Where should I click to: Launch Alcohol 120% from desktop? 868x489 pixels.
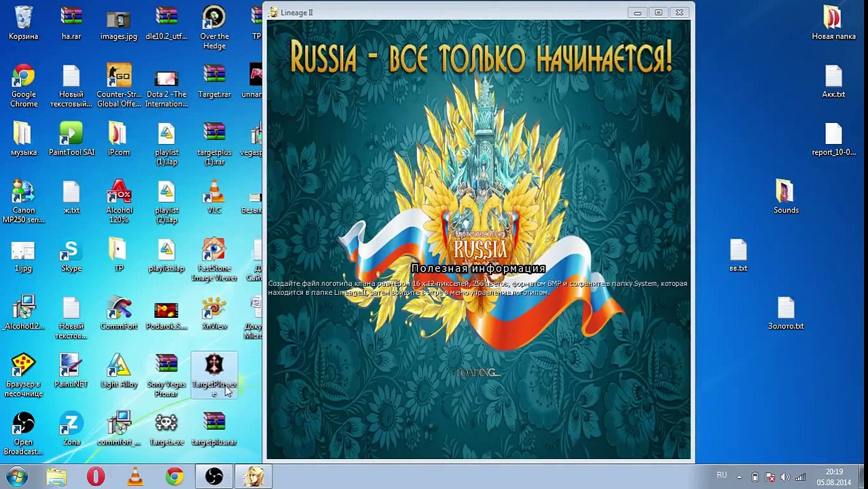click(x=119, y=201)
